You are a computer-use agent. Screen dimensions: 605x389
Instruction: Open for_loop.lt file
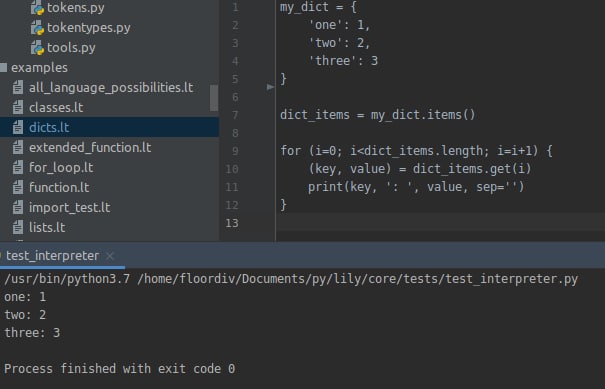(61, 167)
